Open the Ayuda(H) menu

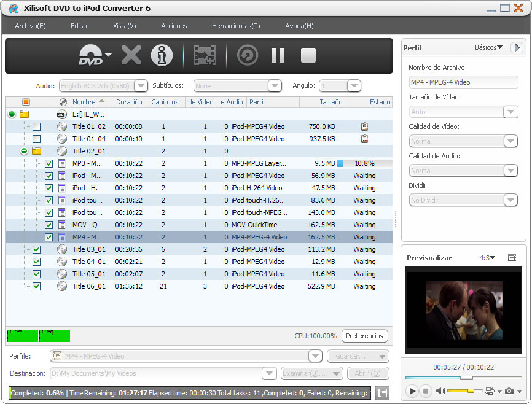click(299, 26)
